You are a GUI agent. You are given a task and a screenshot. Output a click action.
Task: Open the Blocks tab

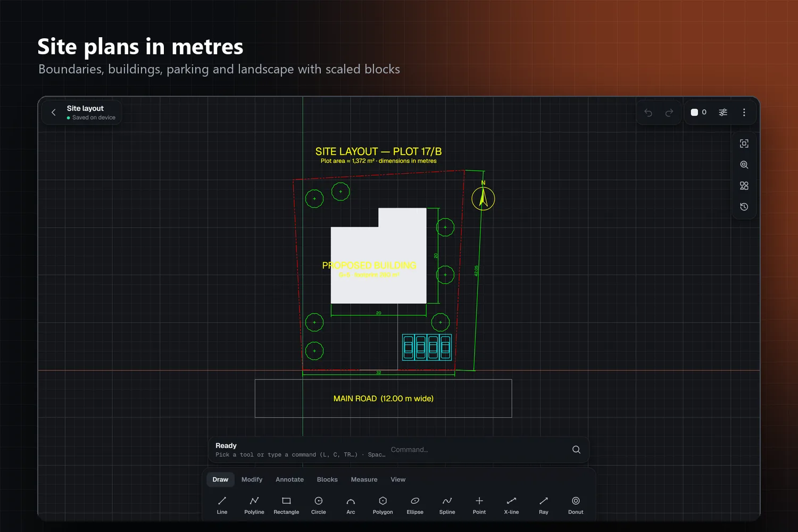(327, 479)
